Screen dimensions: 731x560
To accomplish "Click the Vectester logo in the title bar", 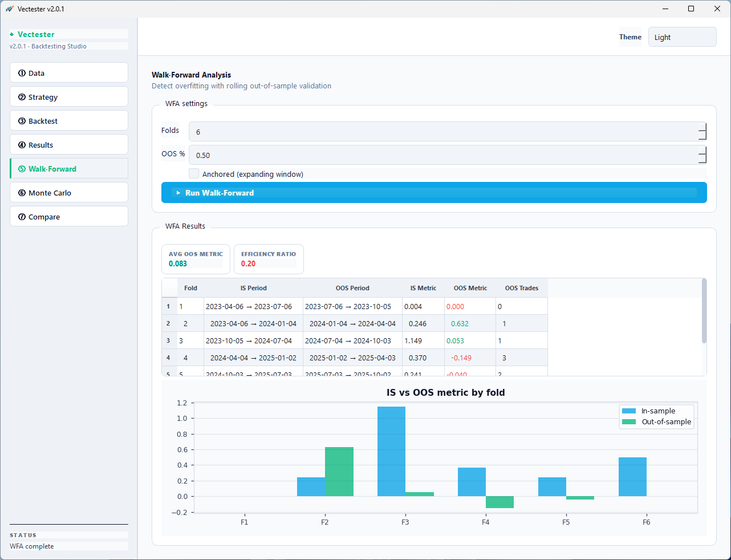I will tap(10, 9).
